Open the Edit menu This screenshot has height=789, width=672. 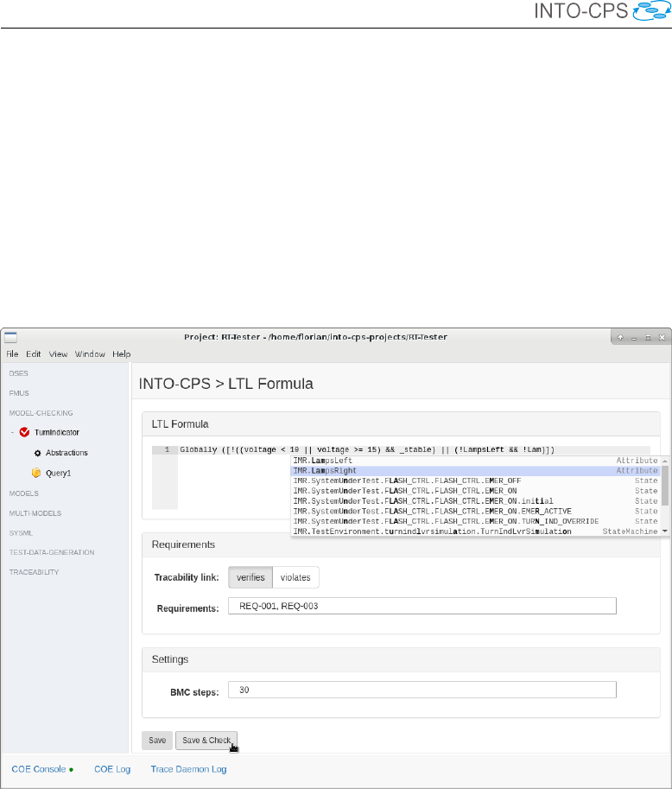34,353
